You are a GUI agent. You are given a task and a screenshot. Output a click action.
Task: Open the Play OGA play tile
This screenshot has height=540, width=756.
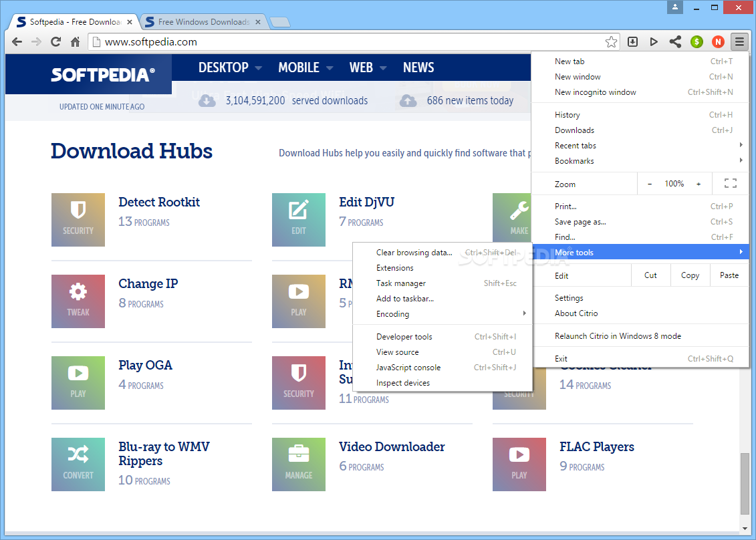[78, 383]
